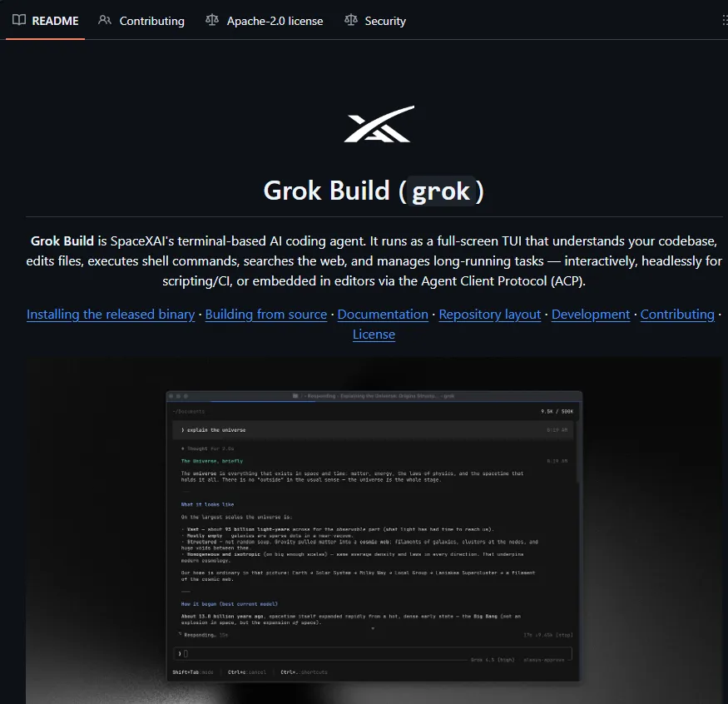Click the scale icon beside Apache-2.0 license
This screenshot has width=728, height=704.
[x=212, y=20]
